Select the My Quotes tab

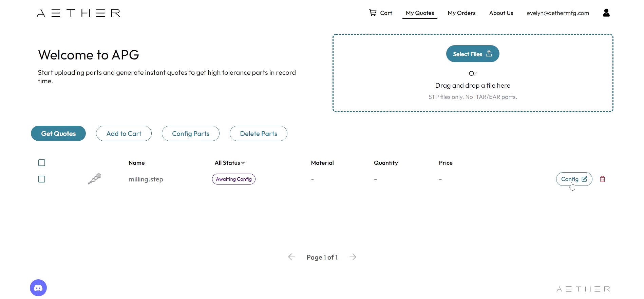(420, 13)
